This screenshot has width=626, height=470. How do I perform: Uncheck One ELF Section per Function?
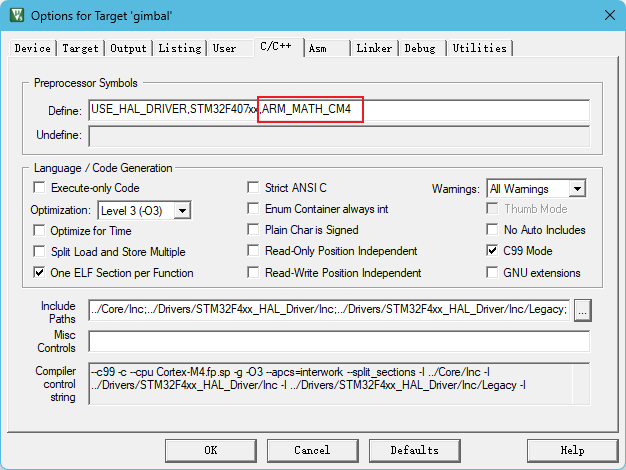click(x=40, y=273)
